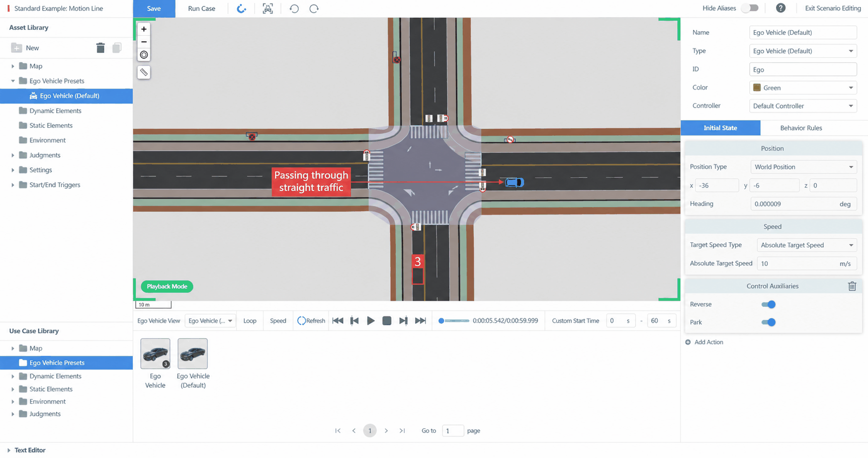Open the Controller dropdown
Viewport: 868px width, 458px height.
pyautogui.click(x=803, y=106)
